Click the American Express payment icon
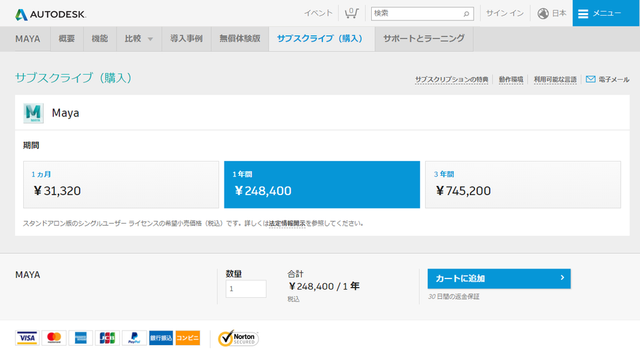The image size is (640, 362). pos(81,338)
